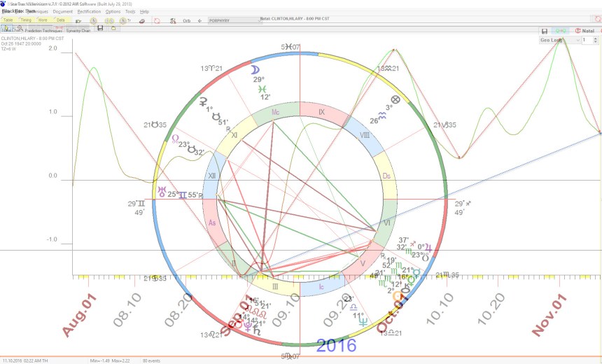The width and height of the screenshot is (602, 364).
Task: Click the number field showing 1
Action: (x=587, y=40)
